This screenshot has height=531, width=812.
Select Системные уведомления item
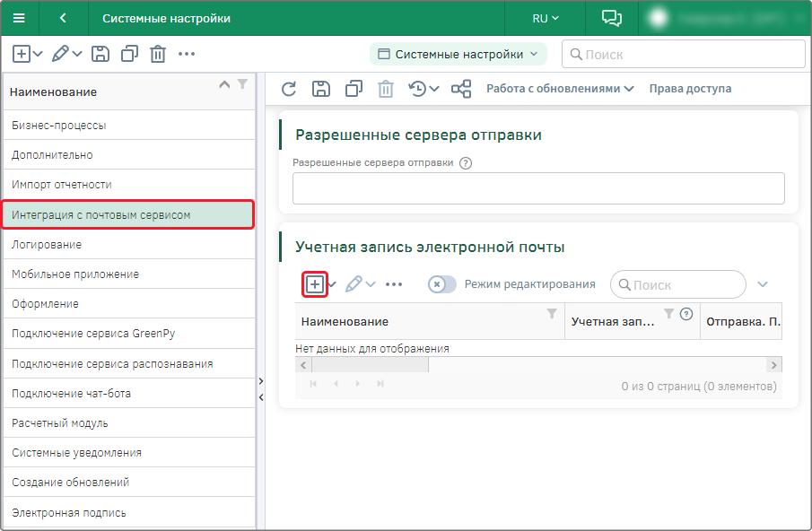pos(129,452)
